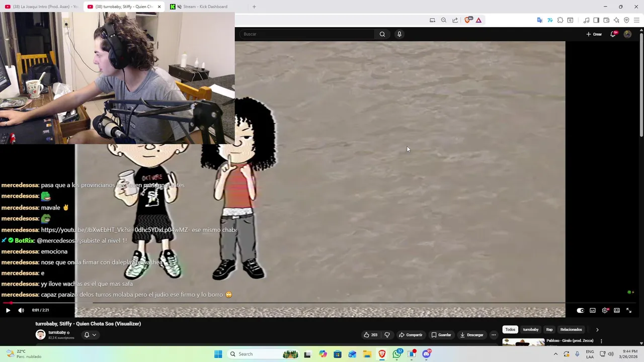Click the video progress bar
The height and width of the screenshot is (362, 644).
pyautogui.click(x=320, y=303)
